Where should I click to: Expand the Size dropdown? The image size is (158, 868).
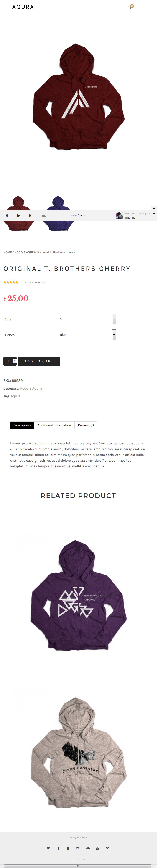(114, 319)
